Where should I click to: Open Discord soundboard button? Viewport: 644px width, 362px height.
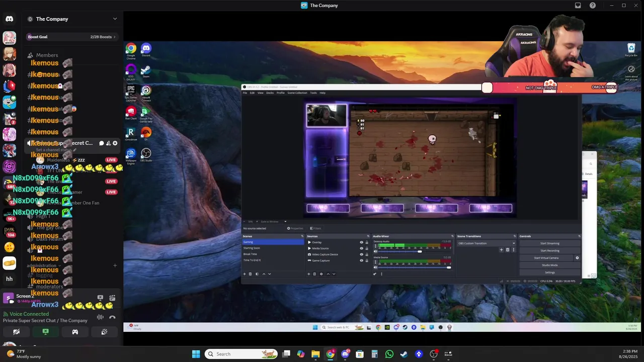104,332
